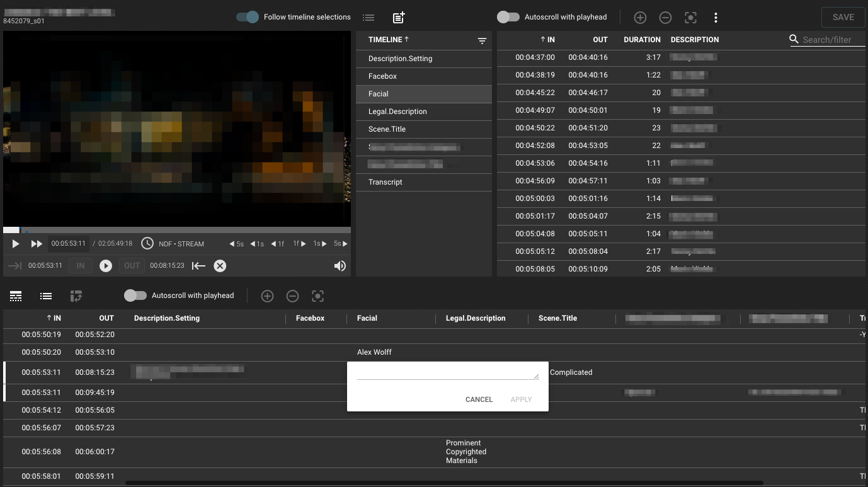Clear the in/out selection
This screenshot has width=868, height=487.
click(220, 266)
